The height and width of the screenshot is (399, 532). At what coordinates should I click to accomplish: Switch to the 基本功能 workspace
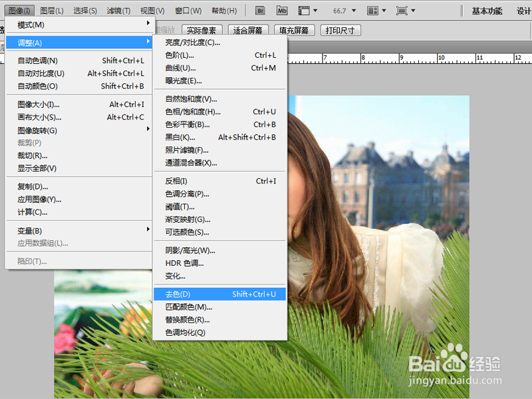click(x=487, y=11)
